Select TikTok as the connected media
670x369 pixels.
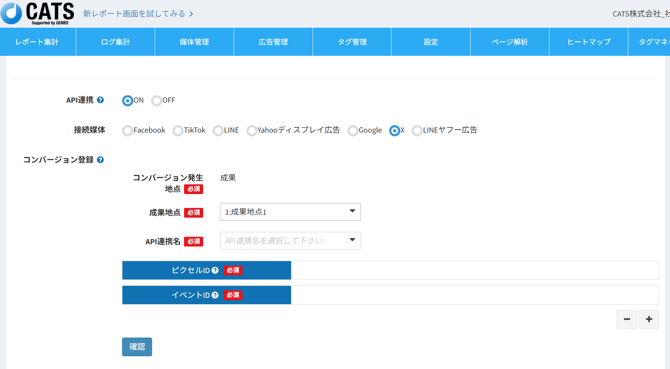coord(178,130)
